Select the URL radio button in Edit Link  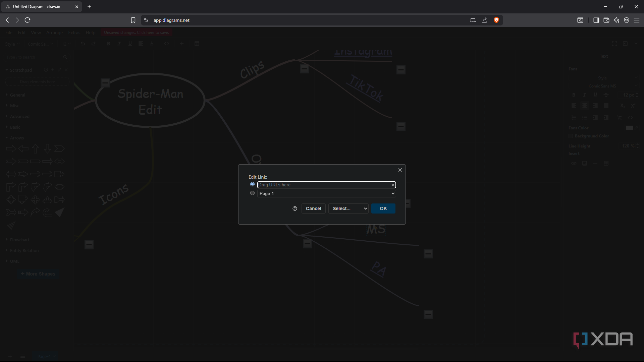[252, 184]
